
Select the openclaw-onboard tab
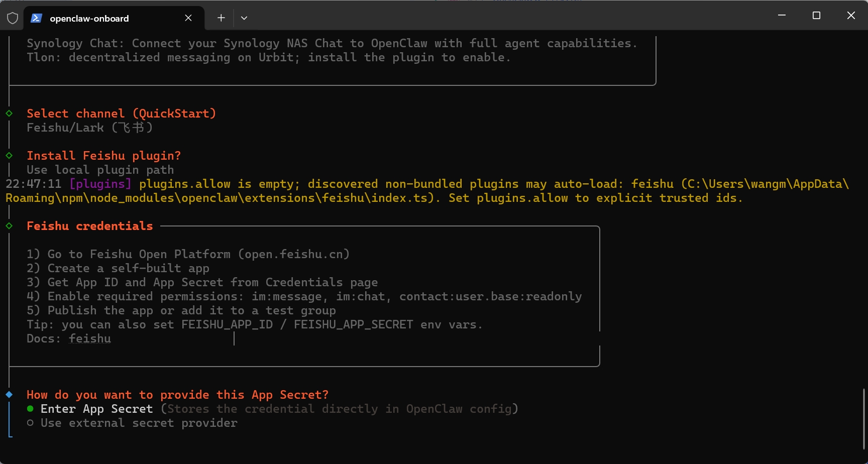point(100,19)
